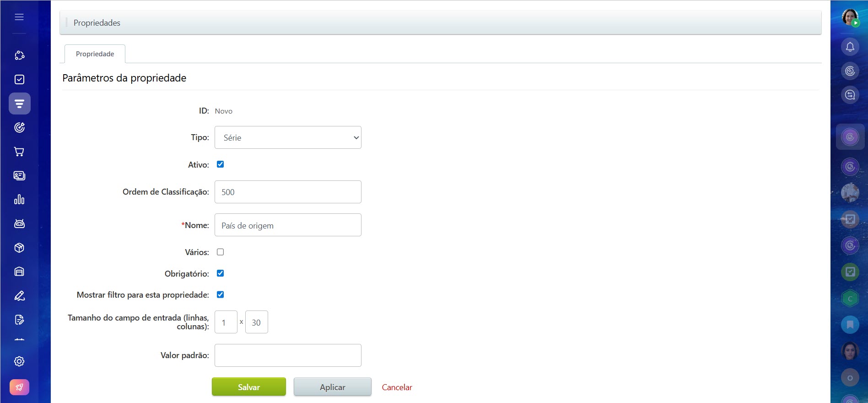Open the settings gear in the sidebar

tap(19, 361)
